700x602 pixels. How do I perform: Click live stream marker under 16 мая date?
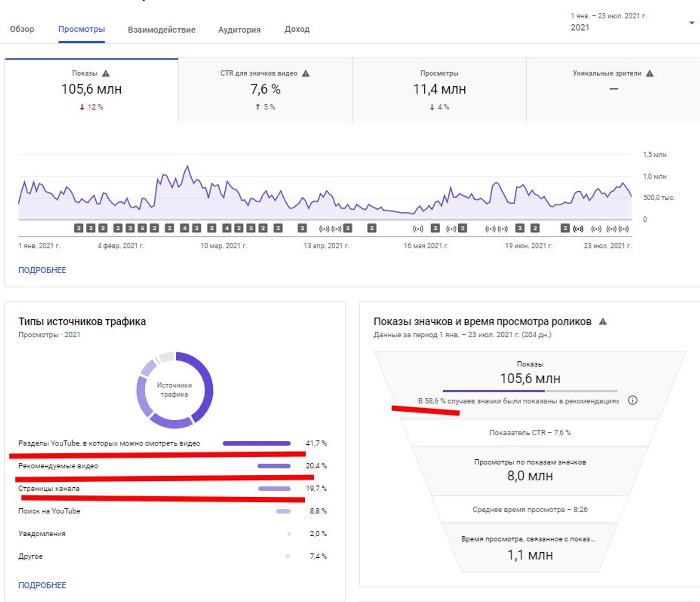tap(418, 228)
